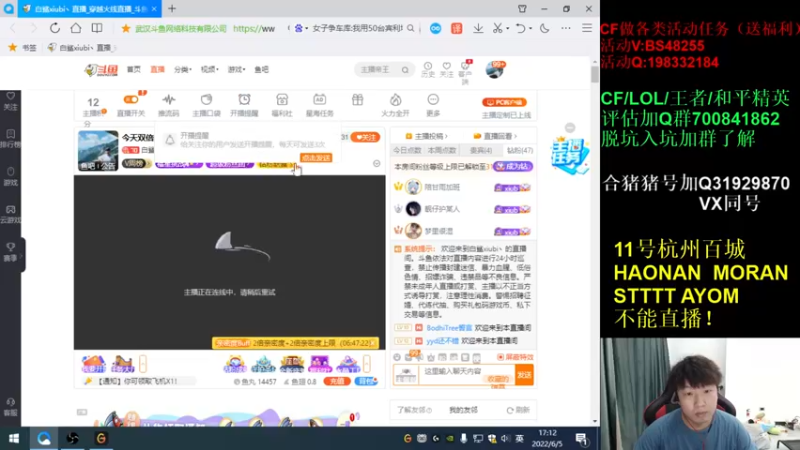The width and height of the screenshot is (800, 450).
Task: Click the 点击发送 reminder send button
Action: 316,158
